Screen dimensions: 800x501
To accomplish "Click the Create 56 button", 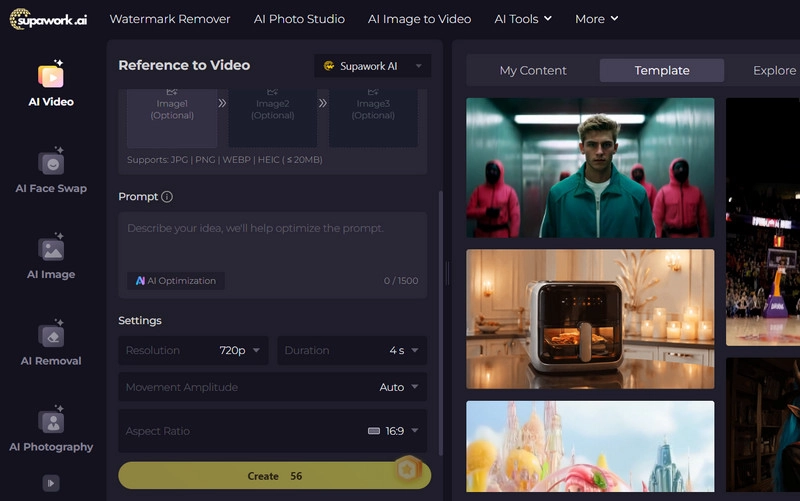I will tap(274, 475).
